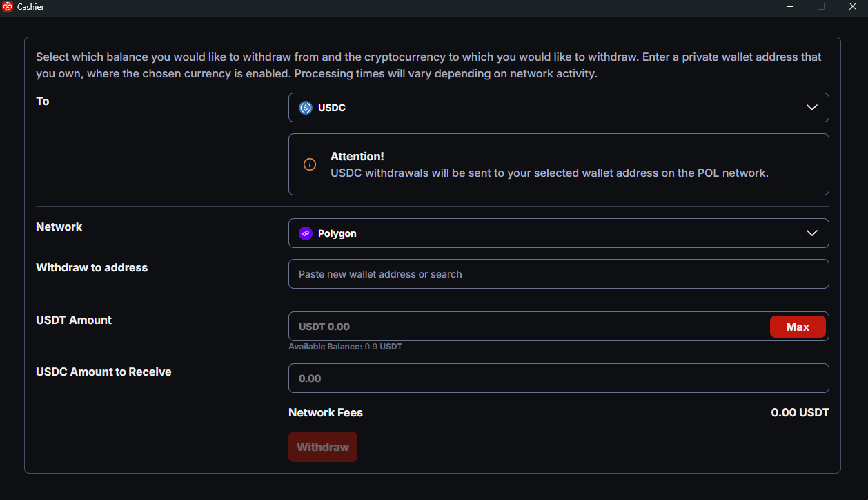
Task: Click the 'To' label
Action: (x=42, y=102)
